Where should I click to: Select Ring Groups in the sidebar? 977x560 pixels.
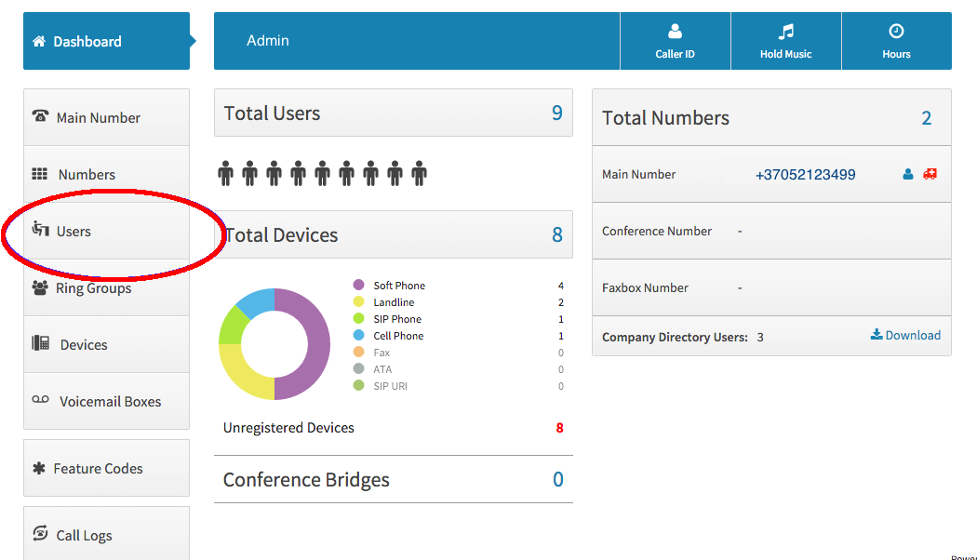(93, 288)
